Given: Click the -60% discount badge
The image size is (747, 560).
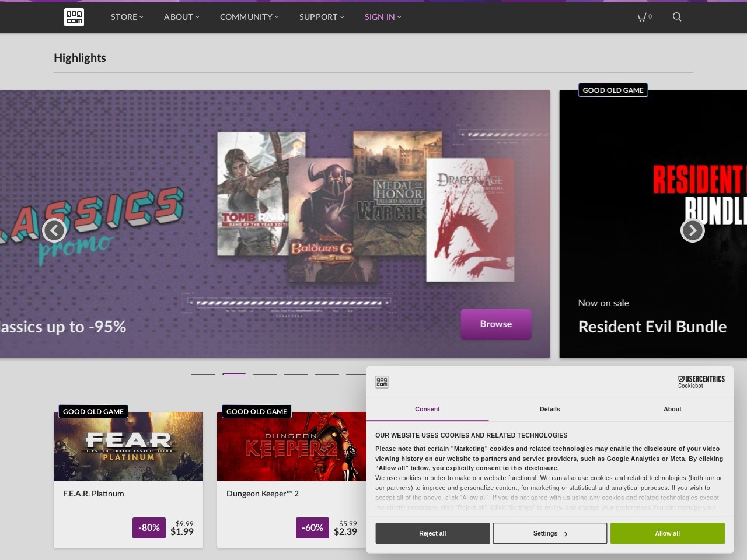Looking at the screenshot, I should pos(312,528).
